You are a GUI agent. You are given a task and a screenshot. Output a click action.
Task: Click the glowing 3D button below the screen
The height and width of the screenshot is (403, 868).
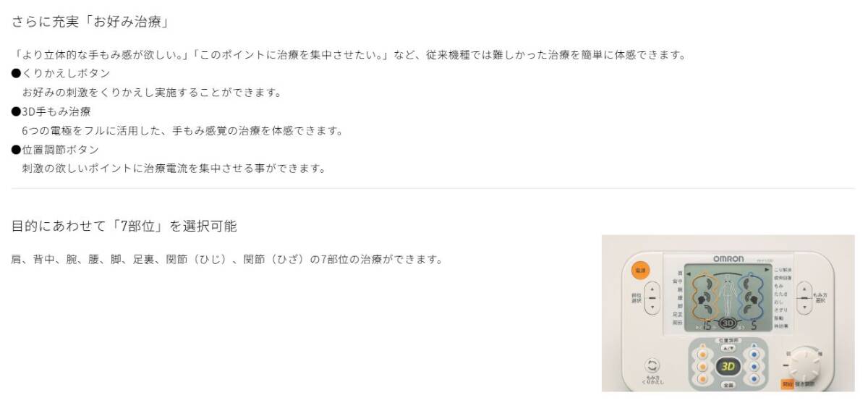[728, 367]
